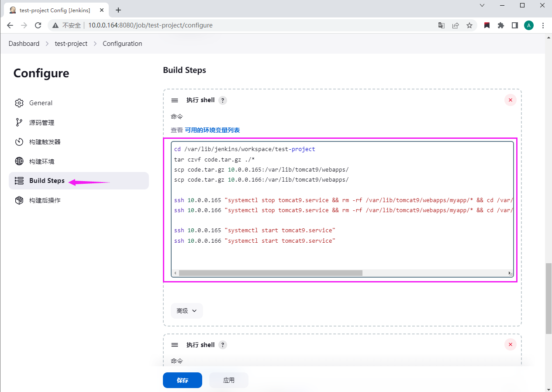This screenshot has width=552, height=392.
Task: Save configuration with 保存 button
Action: coord(183,380)
